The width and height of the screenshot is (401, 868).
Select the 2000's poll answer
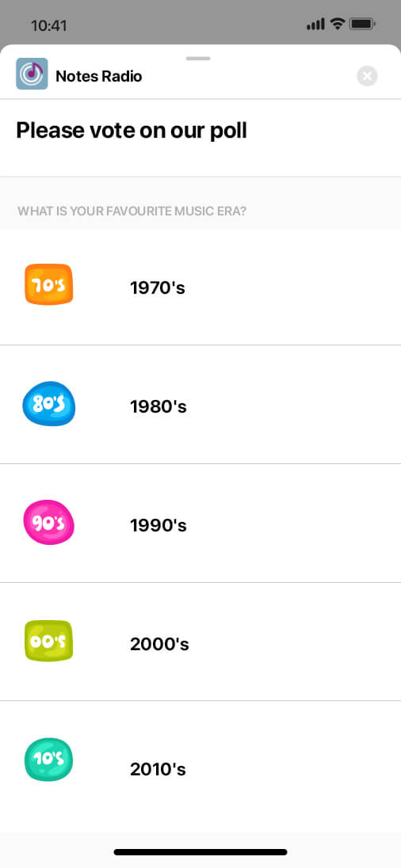tap(200, 641)
